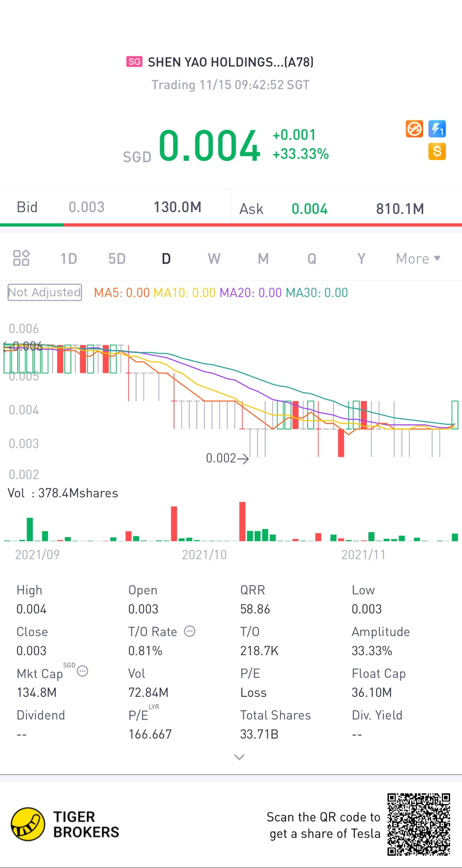Click the P/E LYR value 166.667
The image size is (462, 868).
tap(150, 734)
